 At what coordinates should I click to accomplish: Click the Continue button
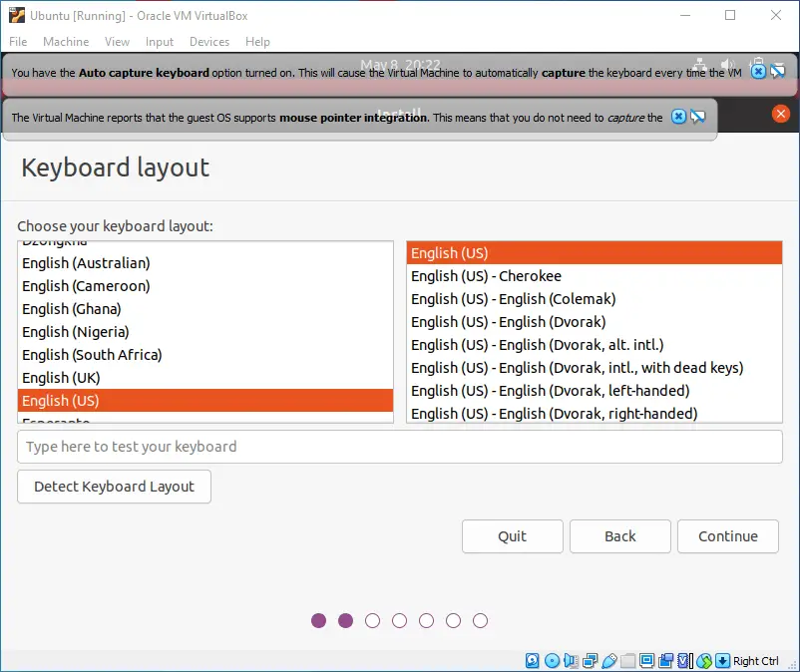tap(727, 536)
